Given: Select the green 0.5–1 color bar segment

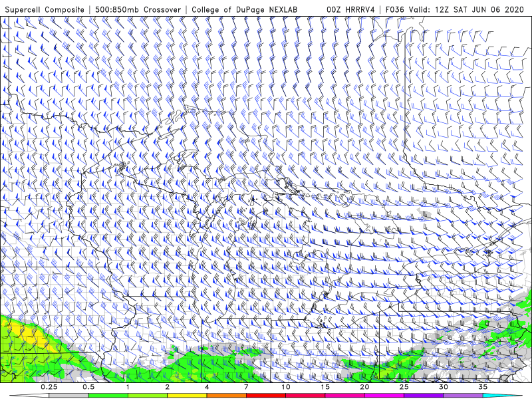Looking at the screenshot, I should tap(108, 396).
